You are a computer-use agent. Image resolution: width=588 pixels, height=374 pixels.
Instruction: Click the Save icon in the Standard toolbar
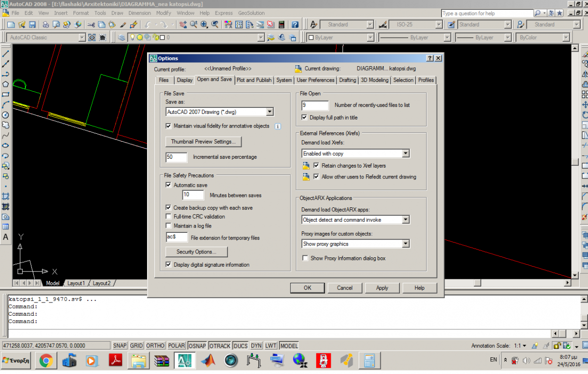pos(32,25)
